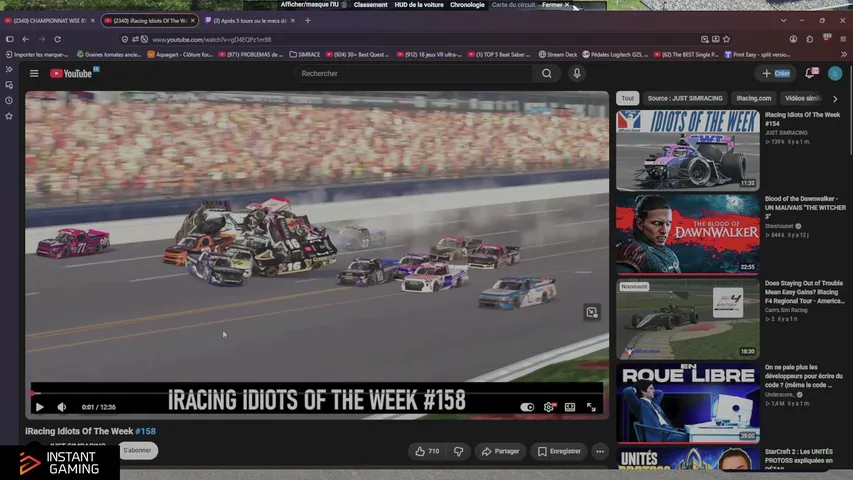
Task: Open a new browser tab
Action: tap(307, 21)
